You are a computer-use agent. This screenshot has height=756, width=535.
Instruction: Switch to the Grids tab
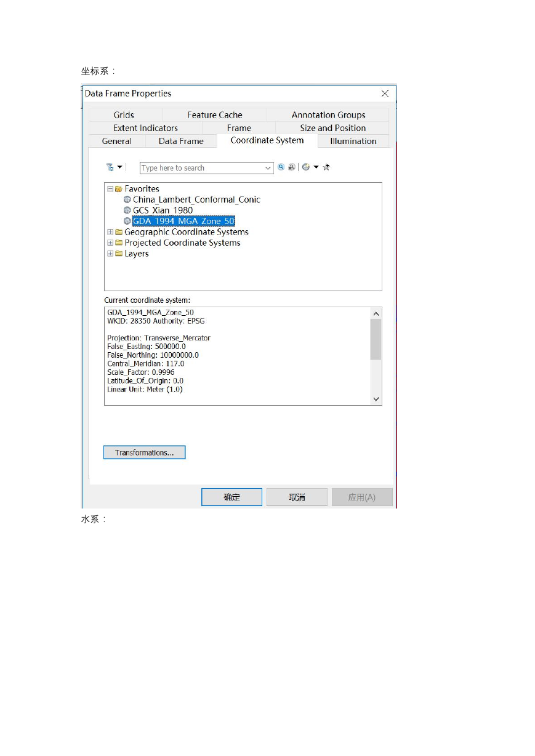(x=124, y=115)
